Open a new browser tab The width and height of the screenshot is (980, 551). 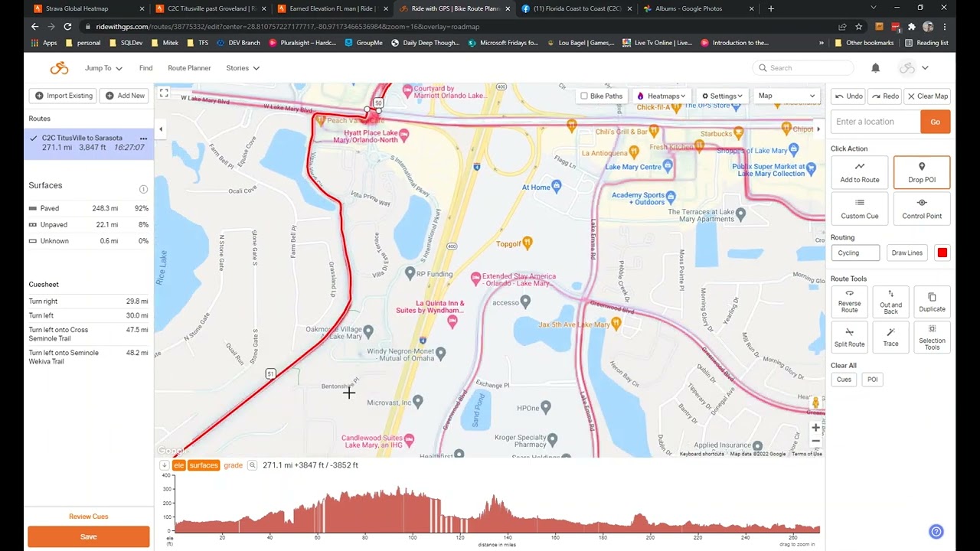[x=771, y=8]
